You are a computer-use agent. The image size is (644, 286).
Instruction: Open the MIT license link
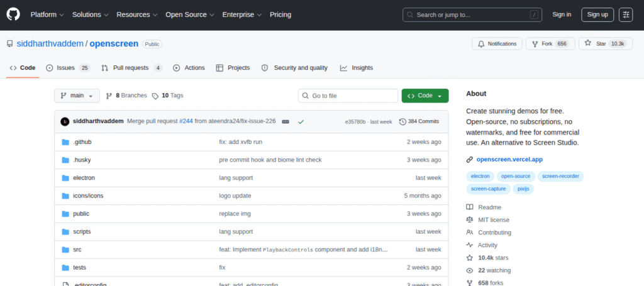tap(493, 220)
